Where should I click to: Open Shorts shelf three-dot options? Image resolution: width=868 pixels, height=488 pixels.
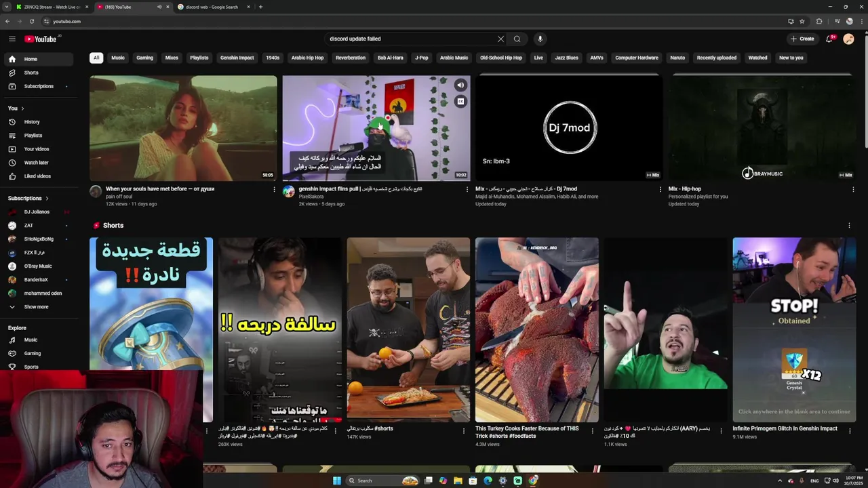849,226
